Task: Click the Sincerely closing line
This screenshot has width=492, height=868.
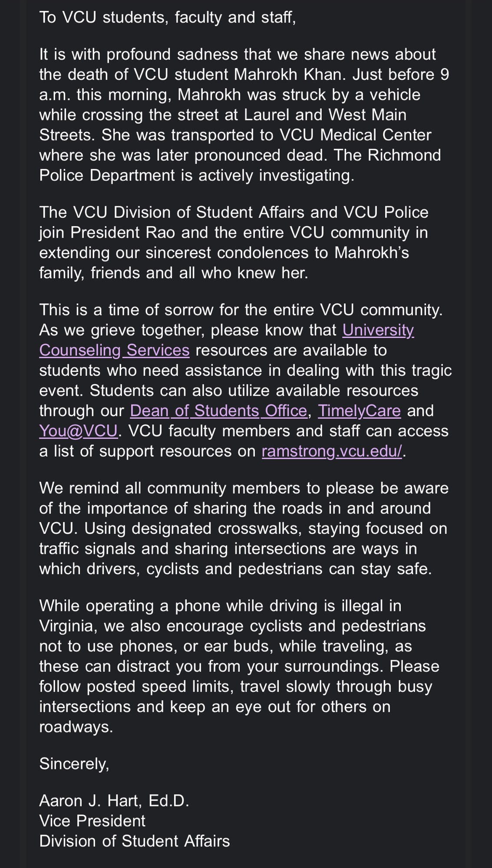Action: pos(74,764)
